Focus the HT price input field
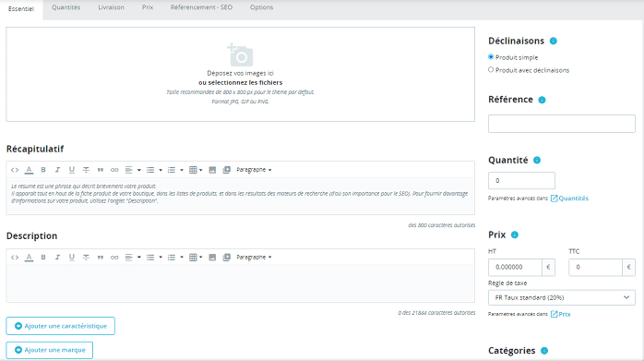This screenshot has width=644, height=361. (x=515, y=267)
